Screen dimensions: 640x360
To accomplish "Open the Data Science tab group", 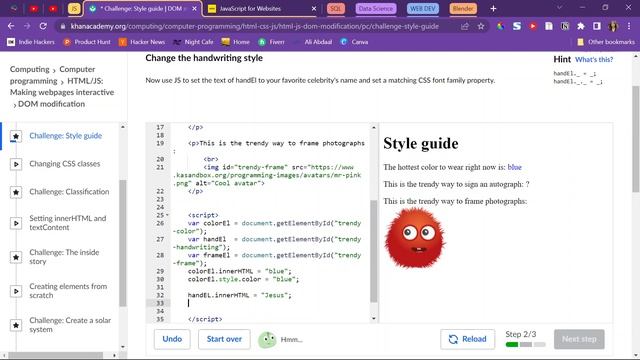I will click(376, 8).
